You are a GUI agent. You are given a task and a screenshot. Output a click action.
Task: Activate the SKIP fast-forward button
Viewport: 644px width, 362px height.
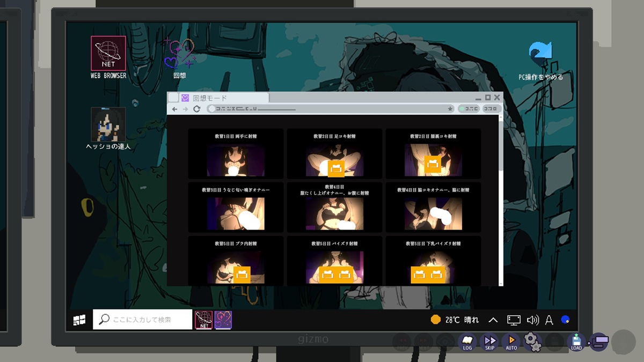pyautogui.click(x=489, y=342)
